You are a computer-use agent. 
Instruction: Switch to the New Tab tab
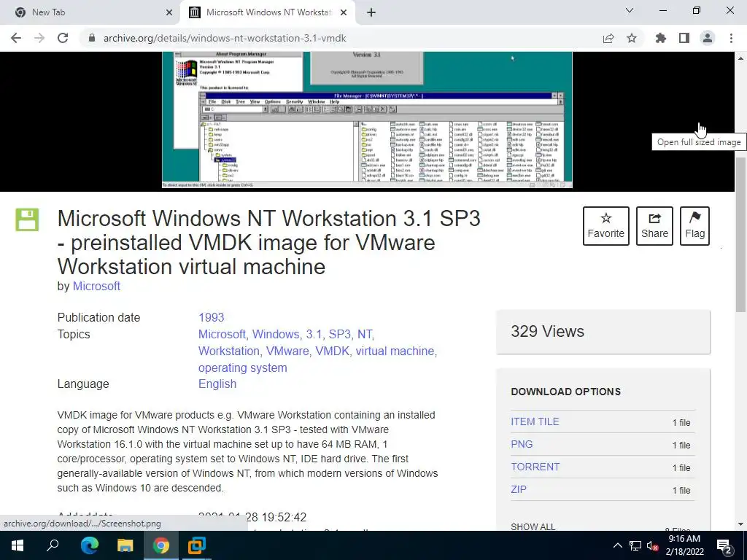[x=90, y=12]
